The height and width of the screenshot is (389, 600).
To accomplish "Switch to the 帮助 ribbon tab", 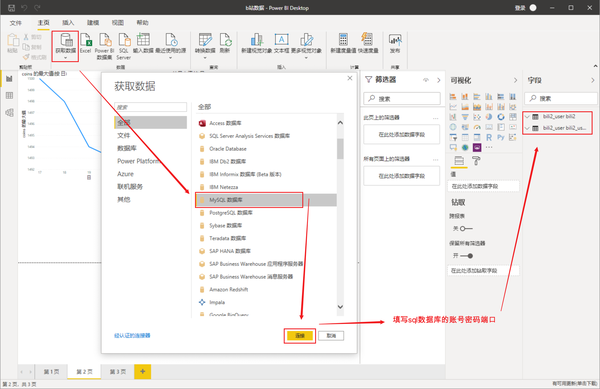I will click(142, 23).
